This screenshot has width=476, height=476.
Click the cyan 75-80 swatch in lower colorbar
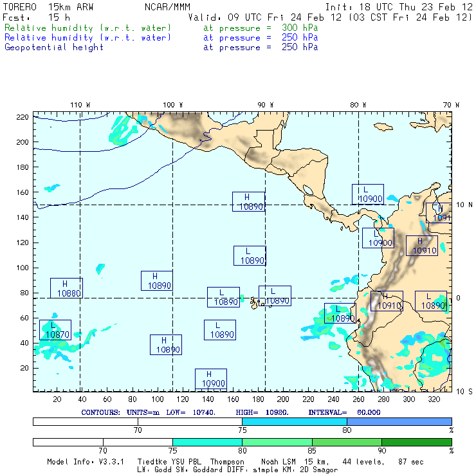[x=207, y=442]
